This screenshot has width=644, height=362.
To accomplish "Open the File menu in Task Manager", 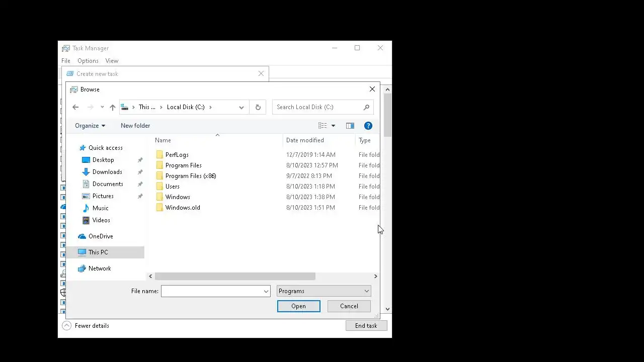I will click(66, 61).
